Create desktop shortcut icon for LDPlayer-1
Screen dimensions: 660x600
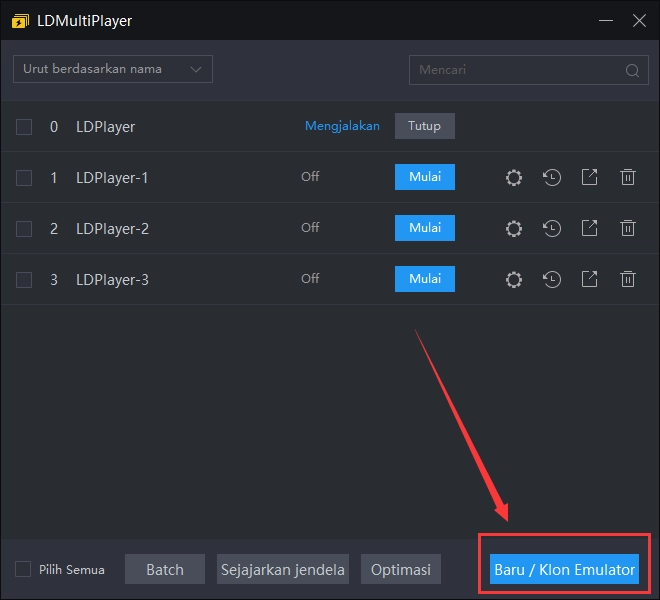click(x=589, y=177)
